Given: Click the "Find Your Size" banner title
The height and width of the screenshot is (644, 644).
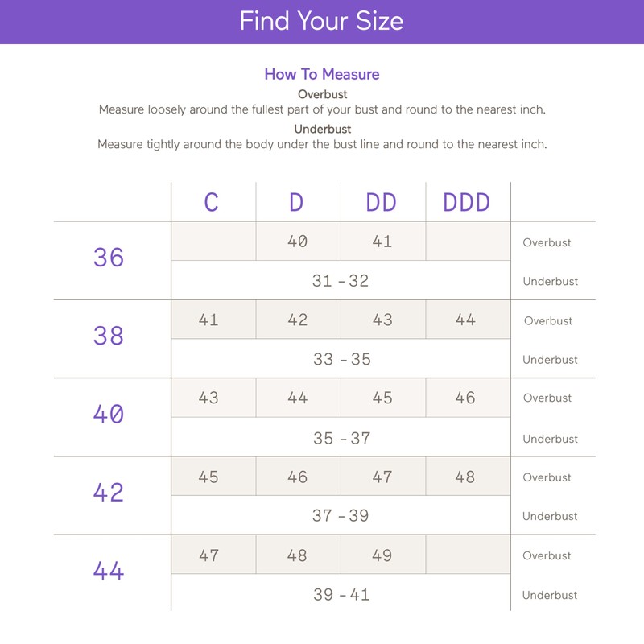Looking at the screenshot, I should point(321,21).
